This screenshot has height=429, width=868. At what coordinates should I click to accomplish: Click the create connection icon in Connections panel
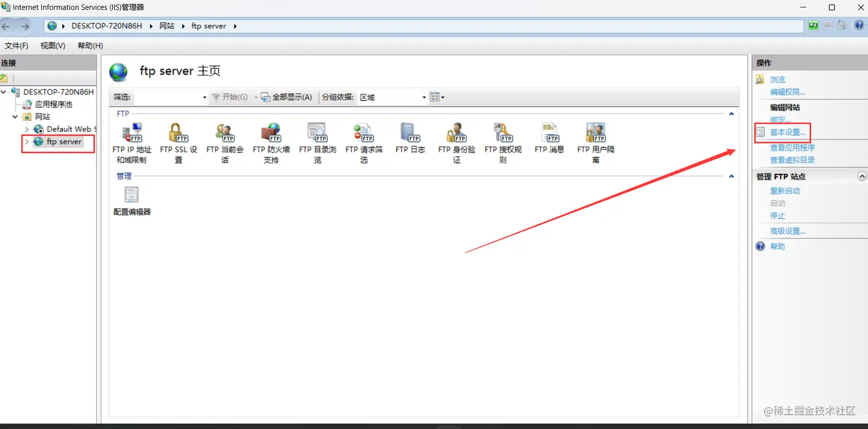click(x=4, y=78)
